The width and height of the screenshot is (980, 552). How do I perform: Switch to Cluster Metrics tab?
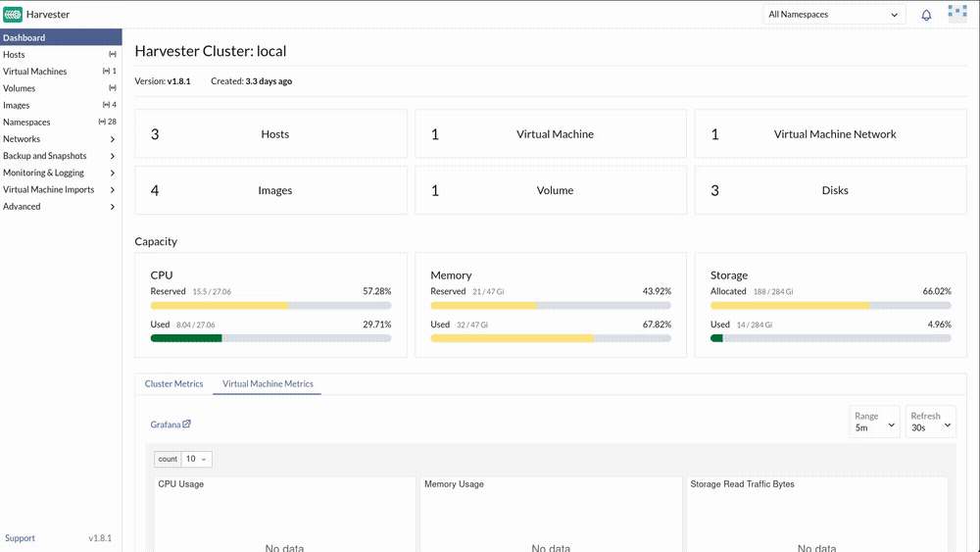click(173, 383)
